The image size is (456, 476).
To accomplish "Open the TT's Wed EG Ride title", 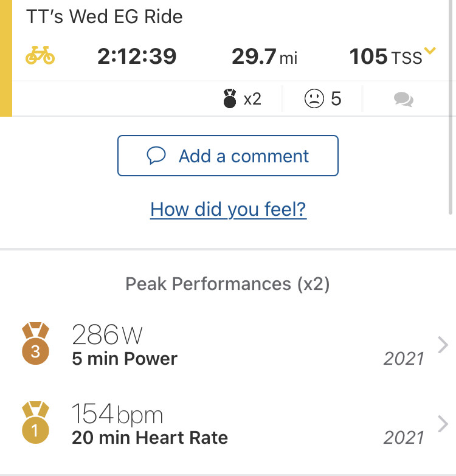I will pyautogui.click(x=105, y=16).
